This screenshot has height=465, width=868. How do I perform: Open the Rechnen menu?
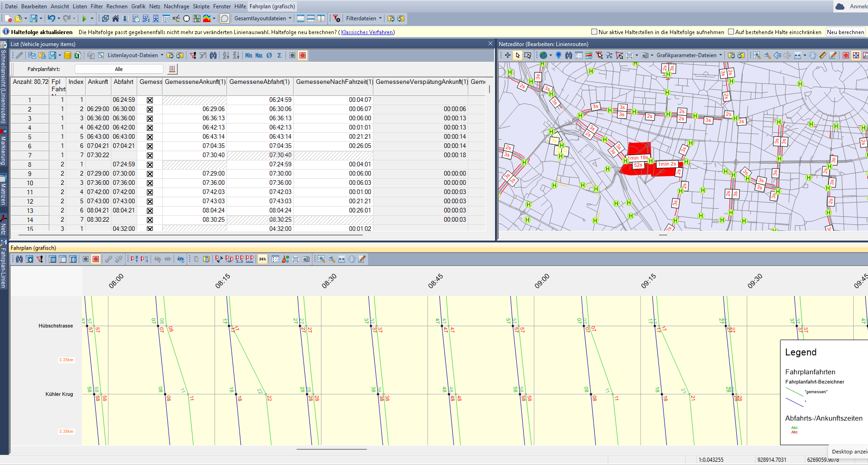117,6
